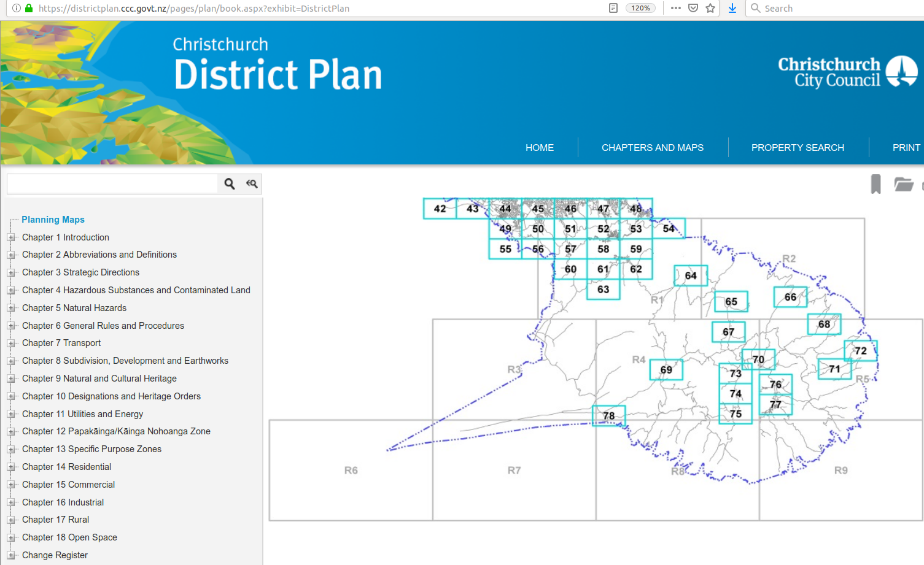The height and width of the screenshot is (565, 924).
Task: Open the folder icon above the map
Action: [x=903, y=184]
